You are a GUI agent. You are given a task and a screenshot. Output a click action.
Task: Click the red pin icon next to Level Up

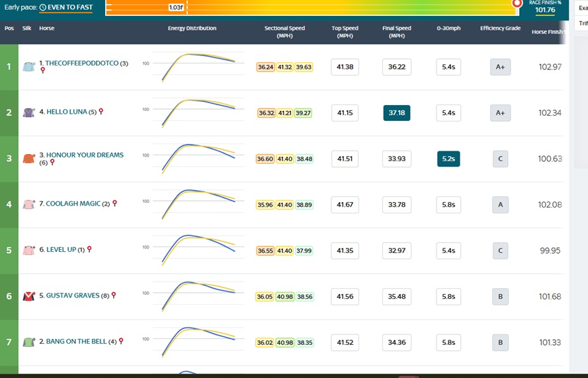(x=89, y=250)
